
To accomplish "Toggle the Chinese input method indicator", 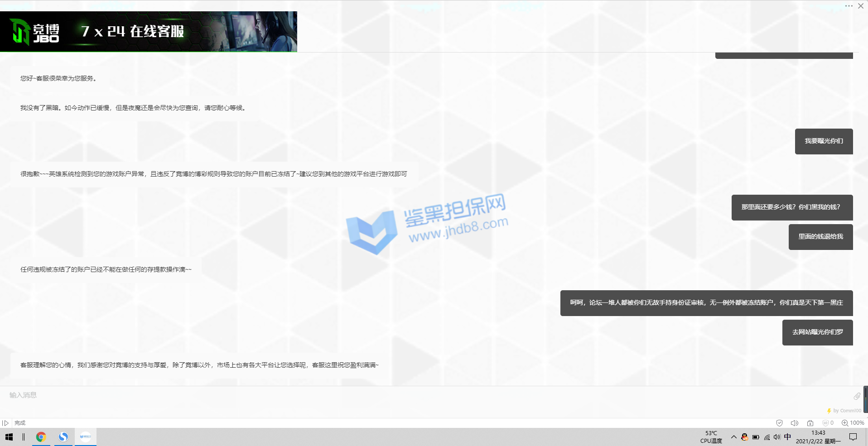I will pos(787,437).
